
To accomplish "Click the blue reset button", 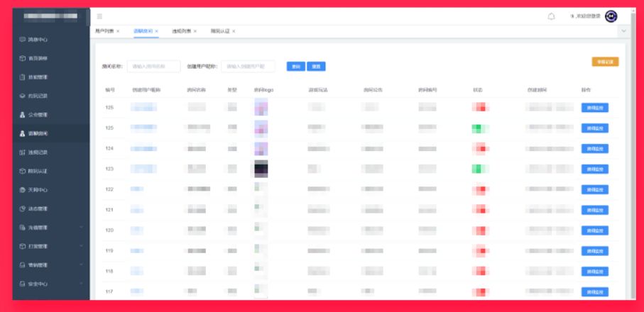I will pyautogui.click(x=316, y=67).
